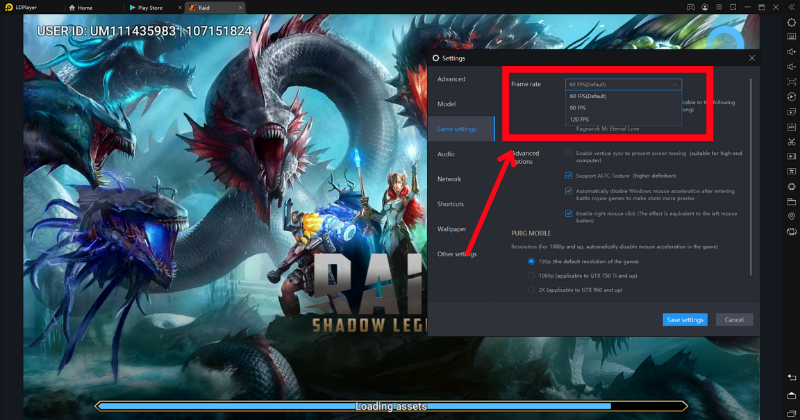Open the shared folder sidebar icon

[x=791, y=201]
